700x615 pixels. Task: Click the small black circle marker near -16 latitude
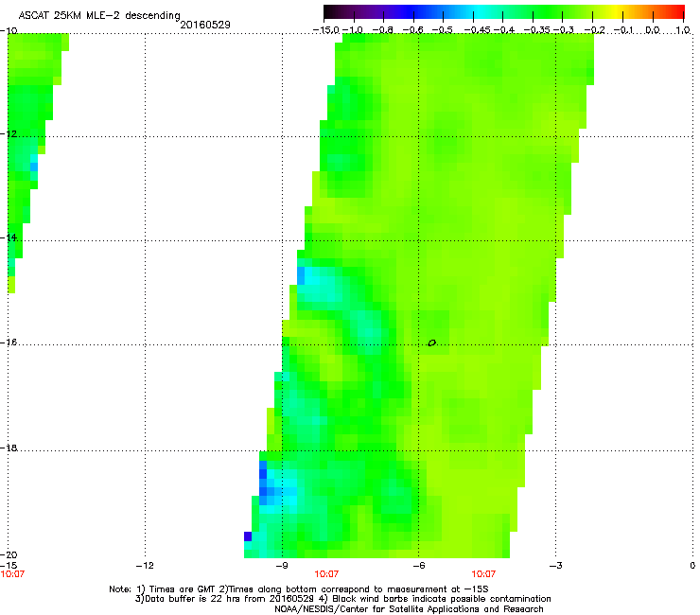[x=431, y=343]
